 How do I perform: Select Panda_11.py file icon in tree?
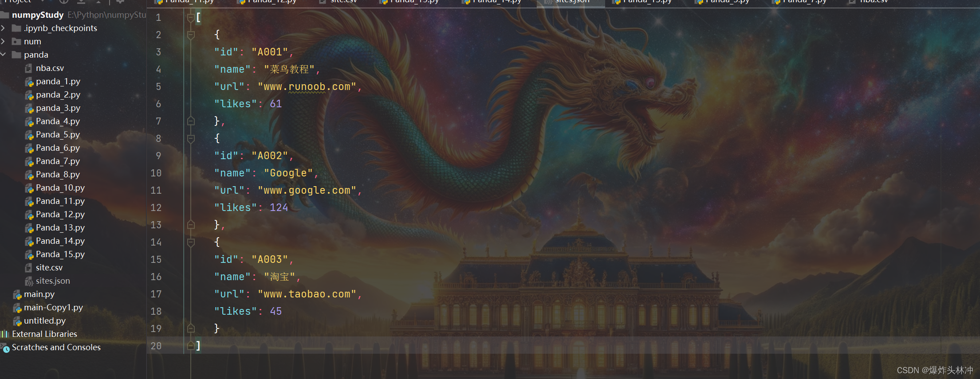coord(29,201)
